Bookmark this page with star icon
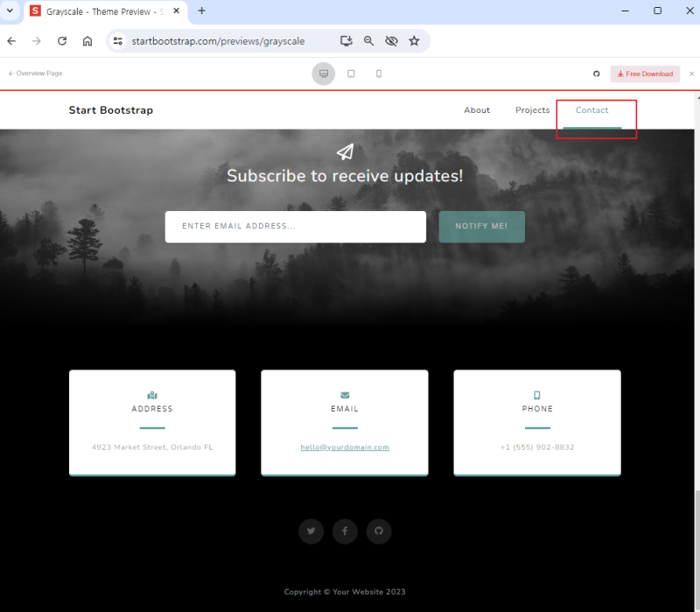Screen dimensions: 700x612 [x=414, y=41]
